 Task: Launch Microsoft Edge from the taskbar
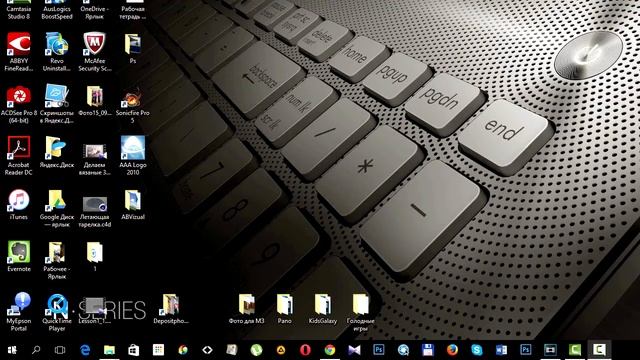[85, 350]
